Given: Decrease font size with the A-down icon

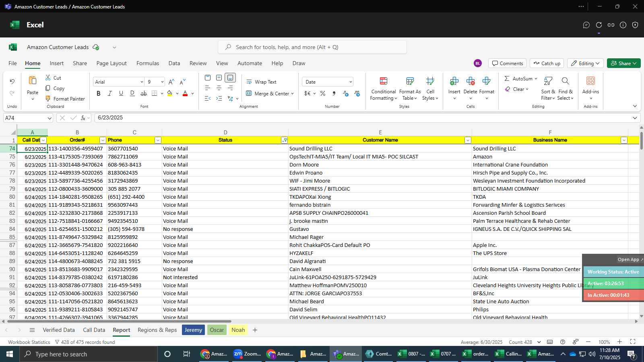Looking at the screenshot, I should point(183,82).
